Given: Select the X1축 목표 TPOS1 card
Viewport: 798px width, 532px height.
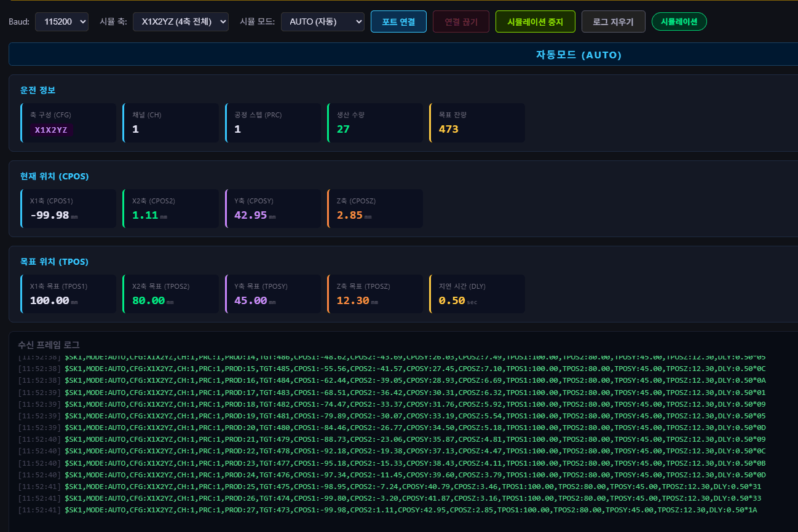Looking at the screenshot, I should click(x=68, y=294).
